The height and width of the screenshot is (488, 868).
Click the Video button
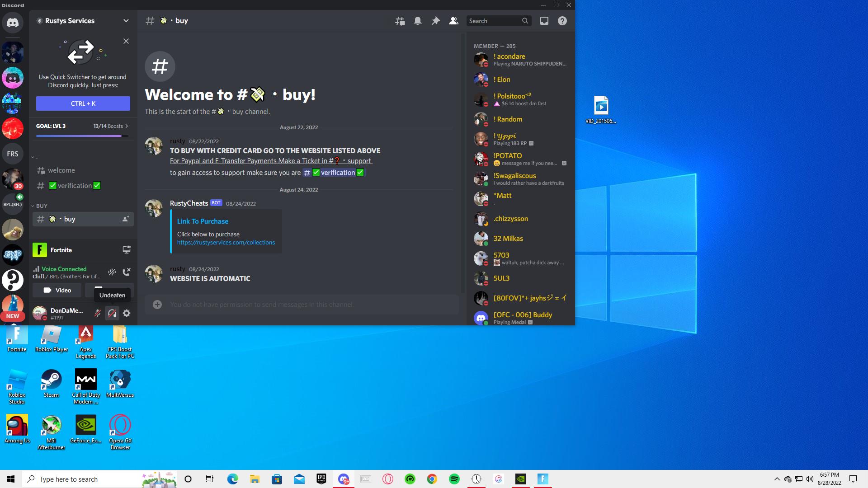pyautogui.click(x=57, y=290)
